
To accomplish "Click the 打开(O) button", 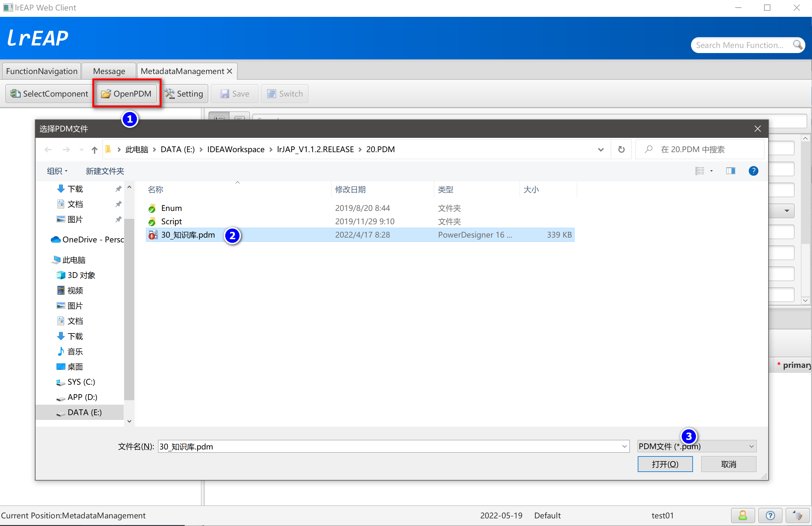I will [x=665, y=465].
